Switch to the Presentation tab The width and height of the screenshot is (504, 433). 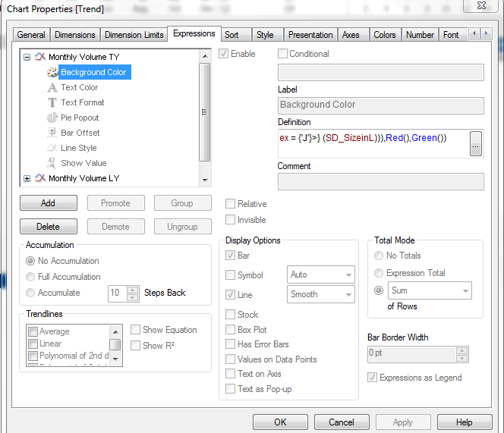(x=310, y=35)
